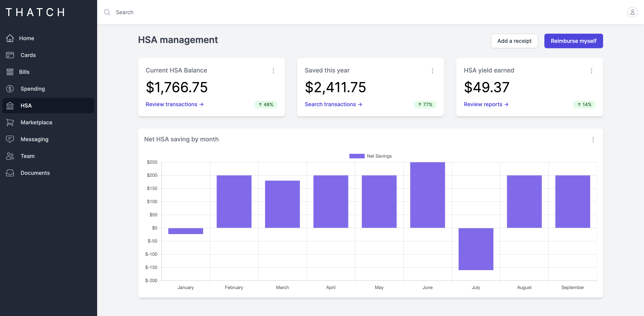
Task: Click the Home house icon in sidebar
Action: [10, 38]
